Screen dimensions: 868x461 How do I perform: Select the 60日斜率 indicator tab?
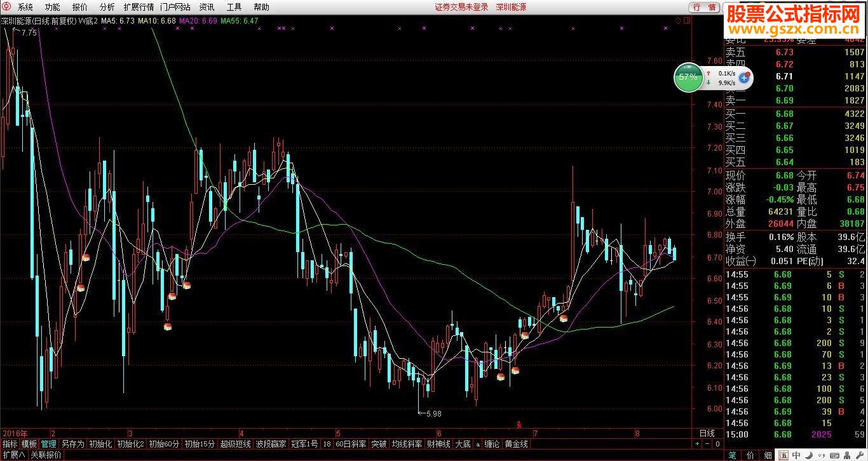coord(351,444)
